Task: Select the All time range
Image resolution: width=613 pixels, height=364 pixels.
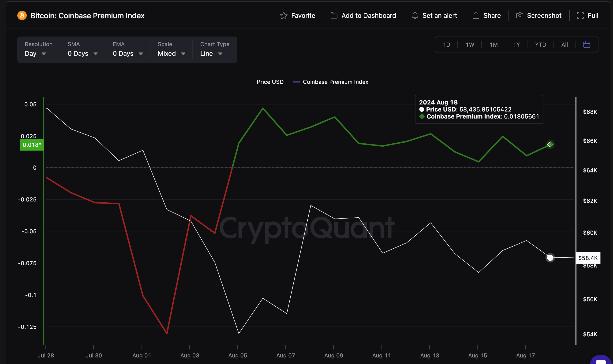Action: point(564,45)
